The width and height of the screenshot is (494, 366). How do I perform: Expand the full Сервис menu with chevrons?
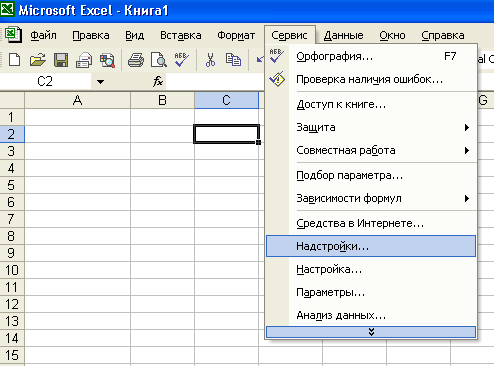371,332
